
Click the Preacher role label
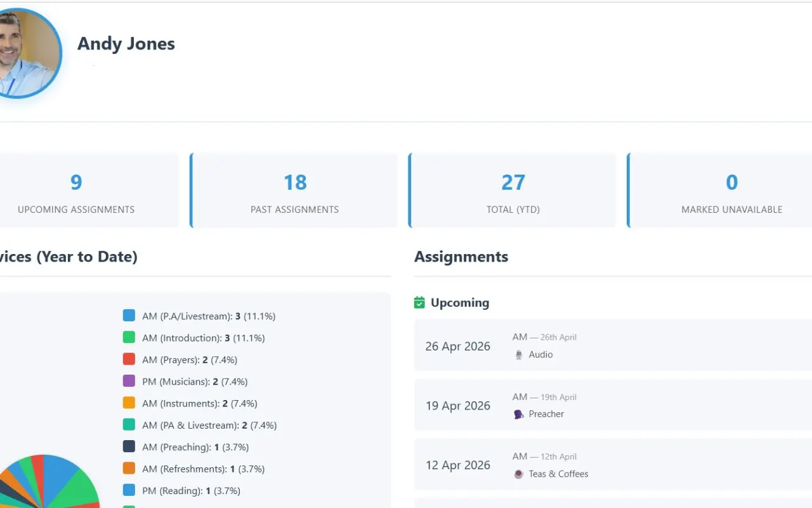pyautogui.click(x=546, y=414)
